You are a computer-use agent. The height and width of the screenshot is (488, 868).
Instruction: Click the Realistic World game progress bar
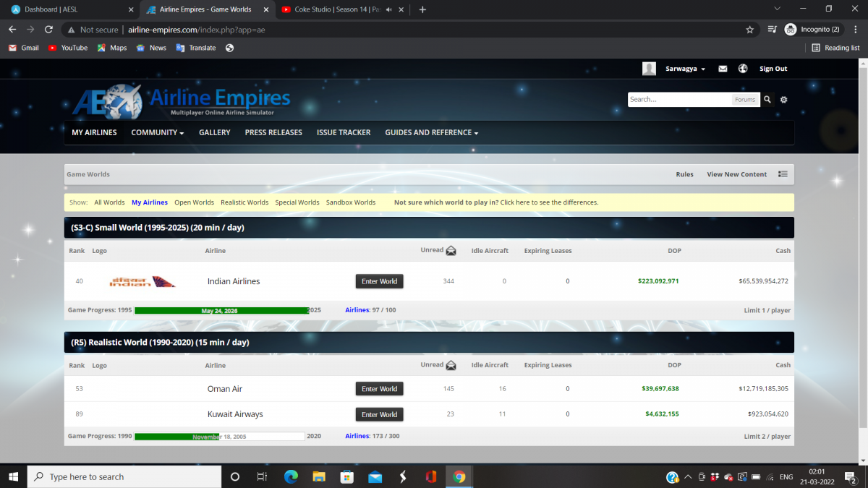tap(220, 437)
